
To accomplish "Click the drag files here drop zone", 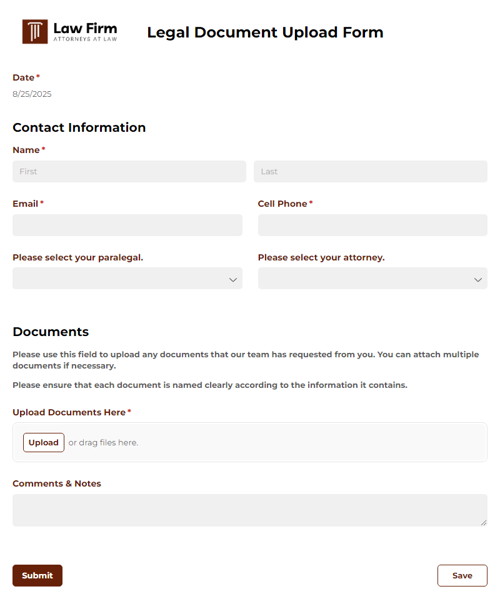I will (250, 442).
